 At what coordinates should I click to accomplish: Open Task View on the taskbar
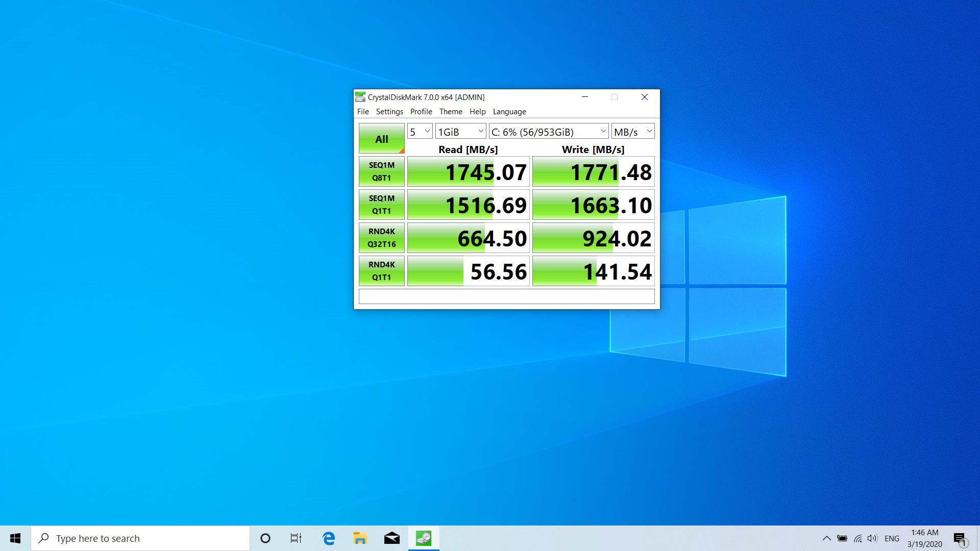[296, 538]
